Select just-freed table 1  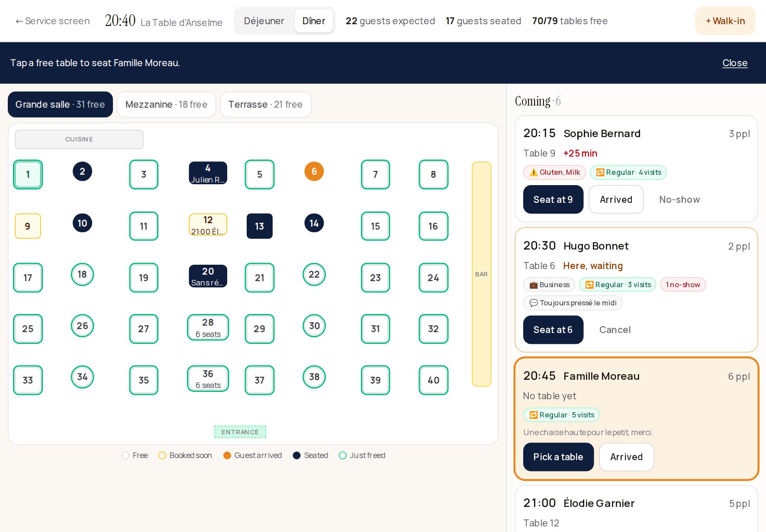point(28,174)
